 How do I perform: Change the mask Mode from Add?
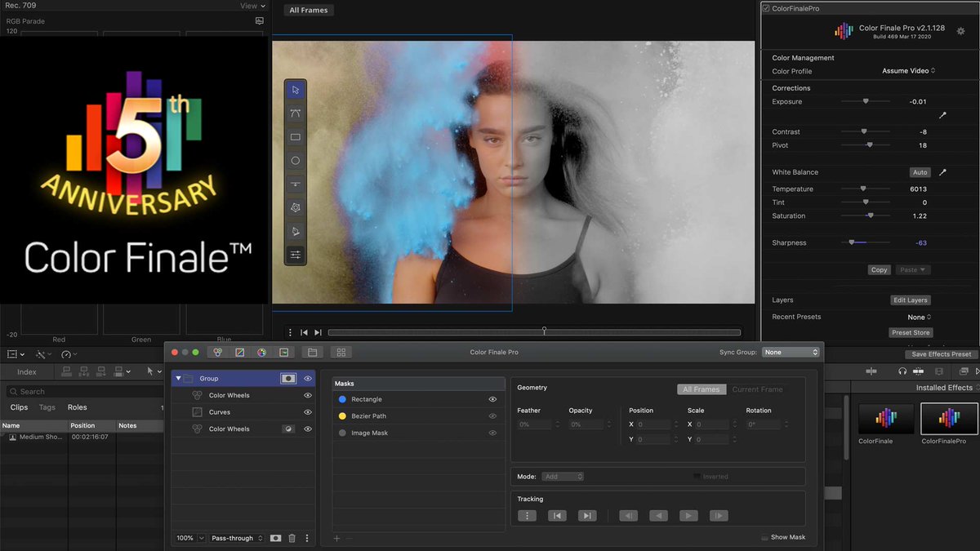coord(562,476)
